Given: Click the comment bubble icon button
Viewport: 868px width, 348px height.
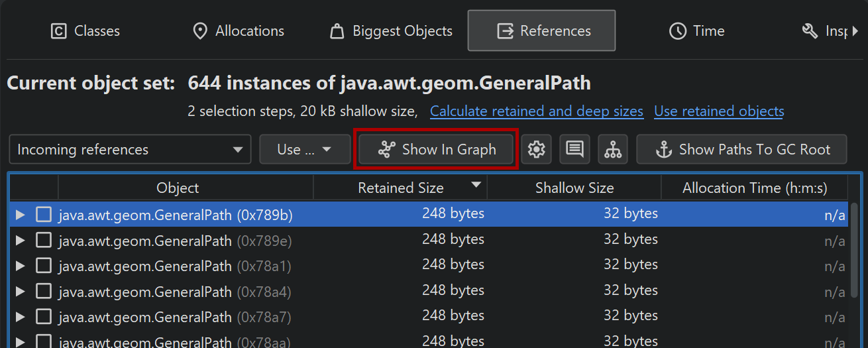Looking at the screenshot, I should pyautogui.click(x=574, y=150).
